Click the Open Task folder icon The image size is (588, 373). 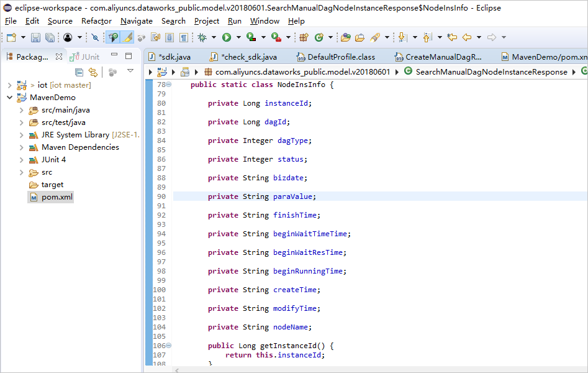click(x=360, y=37)
